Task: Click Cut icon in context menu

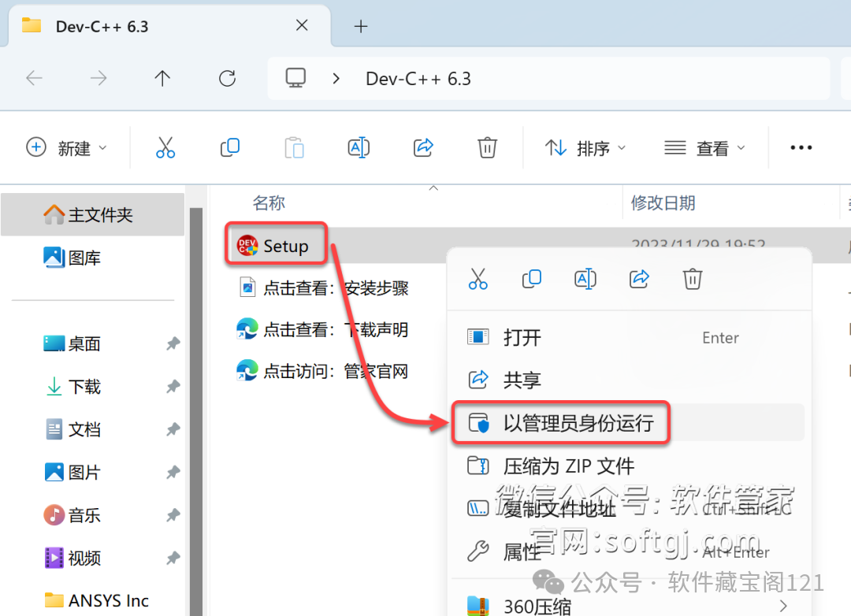Action: tap(478, 279)
